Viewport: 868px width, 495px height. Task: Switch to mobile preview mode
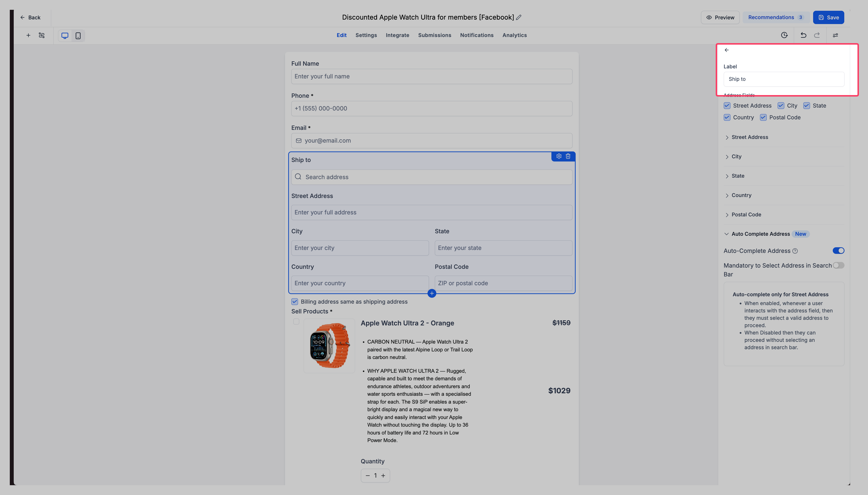click(x=78, y=36)
